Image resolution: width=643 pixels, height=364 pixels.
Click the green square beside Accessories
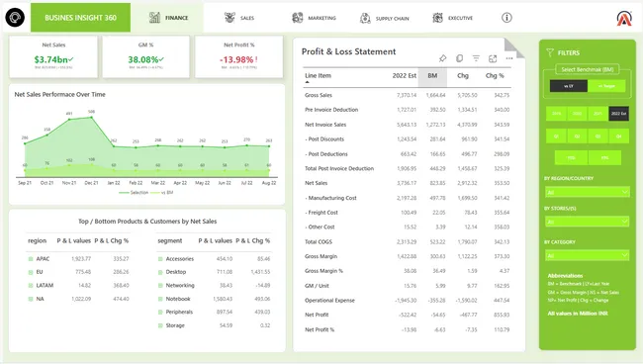click(160, 259)
